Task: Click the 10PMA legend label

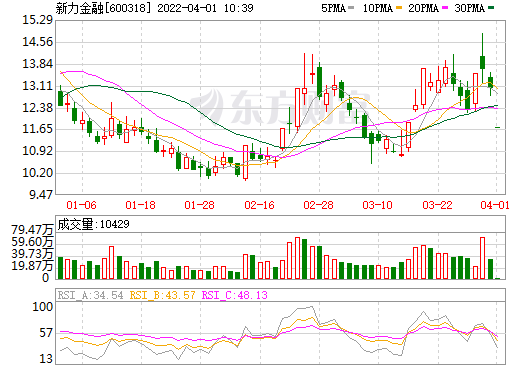Action: 378,8
